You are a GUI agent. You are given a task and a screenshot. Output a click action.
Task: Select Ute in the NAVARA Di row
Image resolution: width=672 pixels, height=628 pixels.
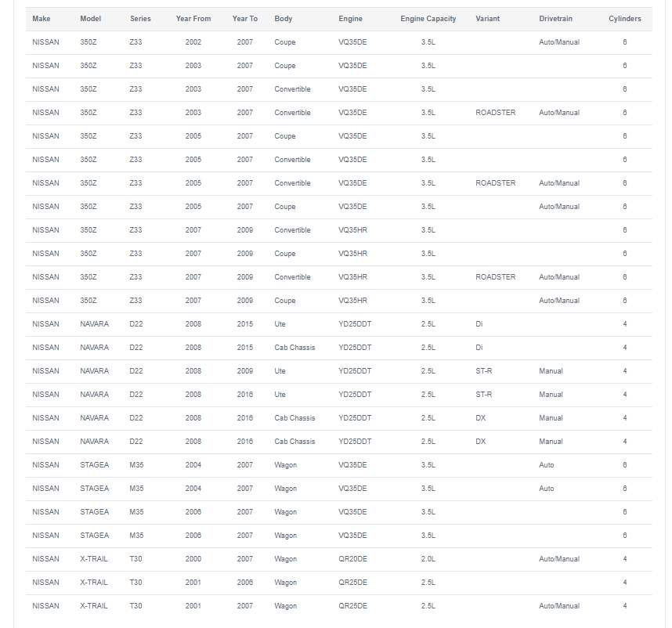(280, 324)
